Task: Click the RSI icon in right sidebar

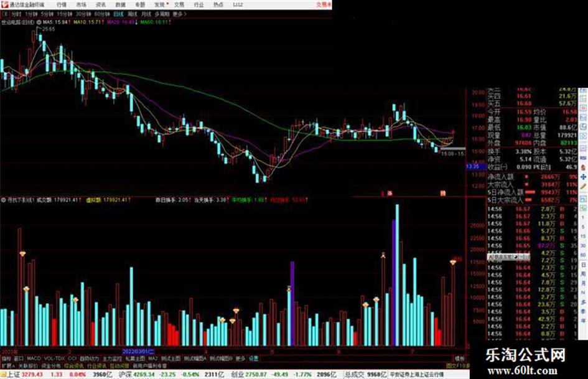Action: point(583,158)
